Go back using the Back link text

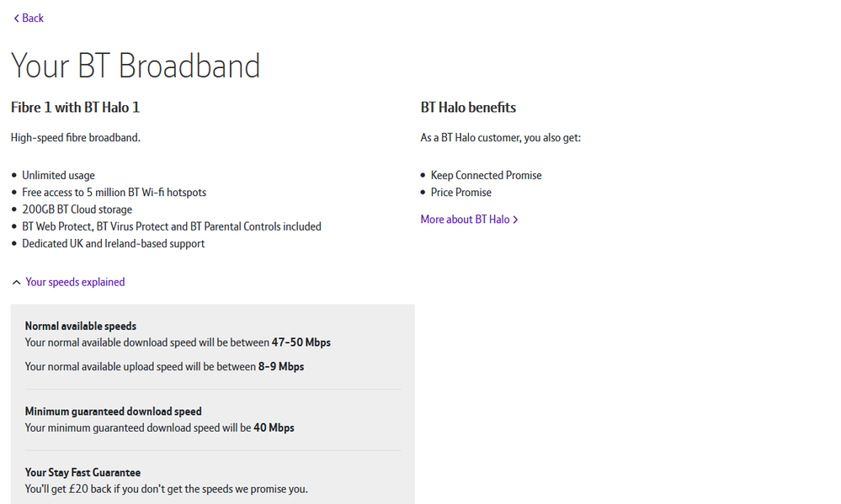tap(34, 19)
